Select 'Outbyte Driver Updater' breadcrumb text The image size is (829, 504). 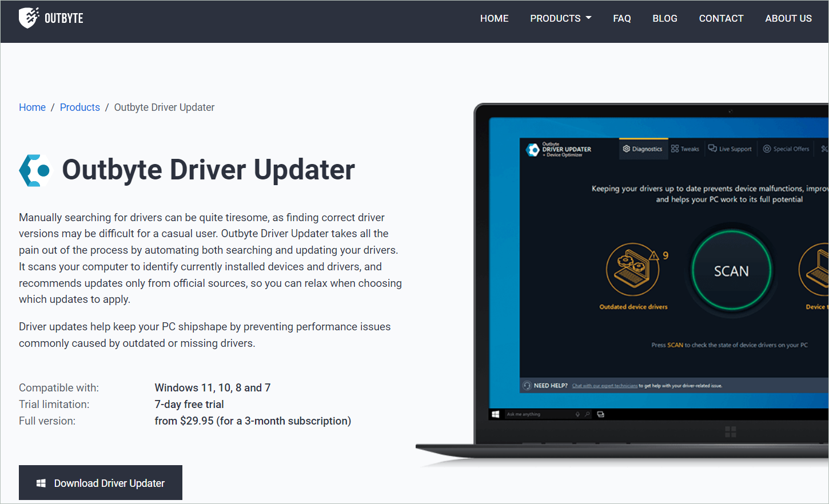(x=164, y=107)
